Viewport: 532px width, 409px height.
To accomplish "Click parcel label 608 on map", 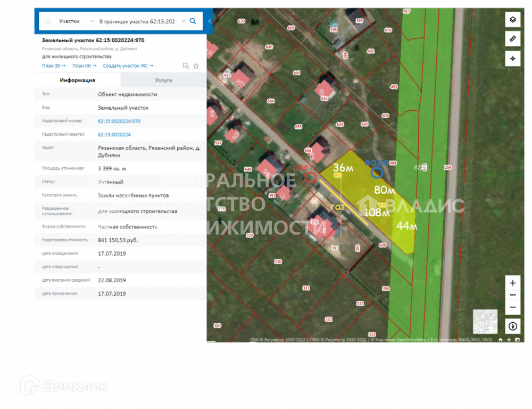I will [x=383, y=245].
